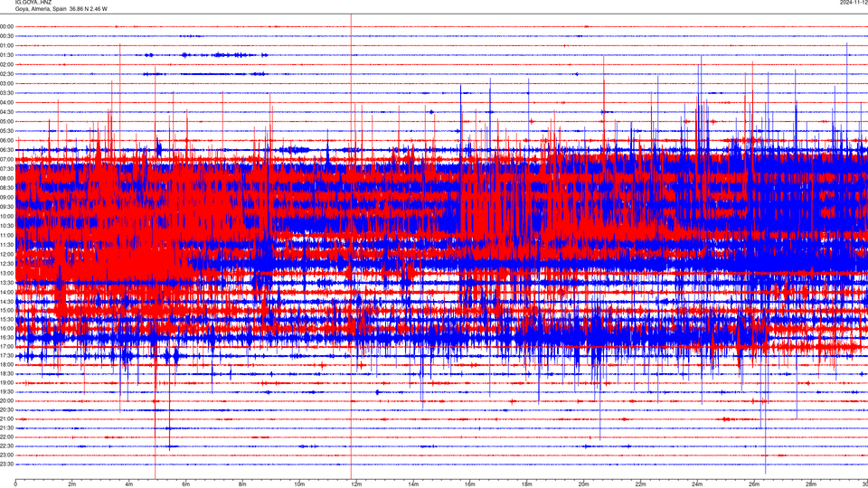Click the 23:30 time row label
This screenshot has height=488, width=868.
tap(7, 465)
